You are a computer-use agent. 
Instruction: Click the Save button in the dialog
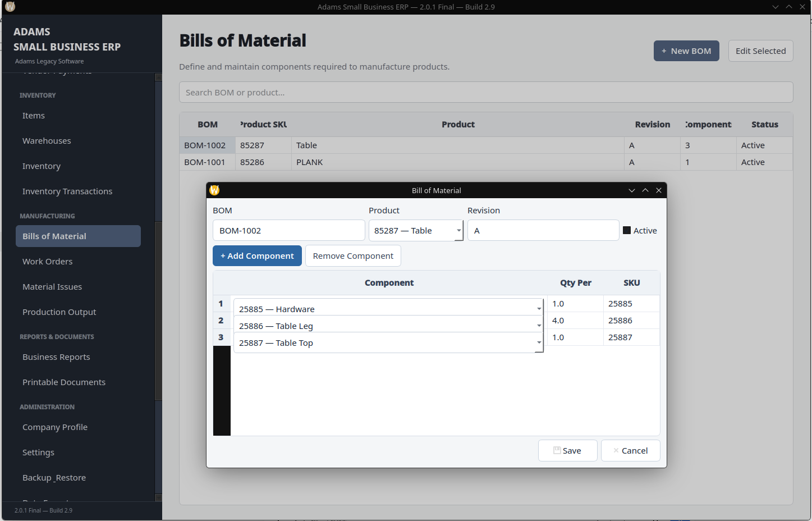(x=567, y=450)
